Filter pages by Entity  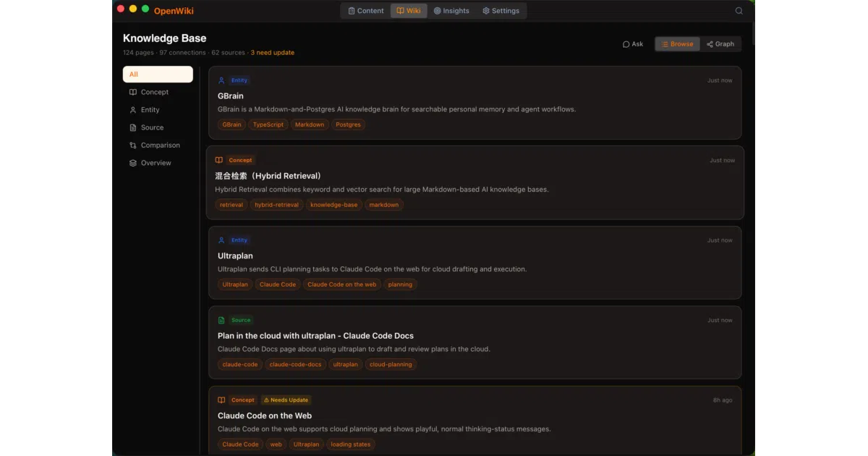tap(158, 110)
